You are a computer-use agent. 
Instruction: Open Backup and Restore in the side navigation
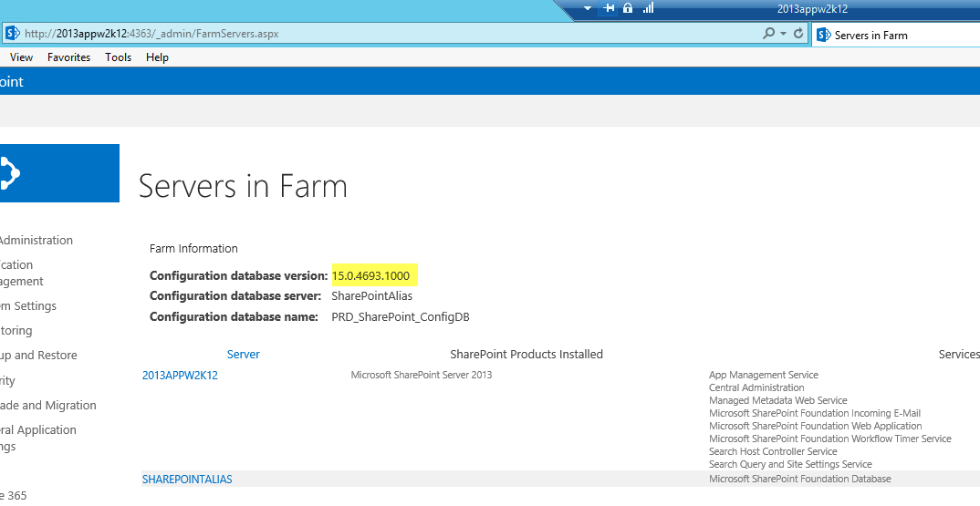(x=38, y=355)
